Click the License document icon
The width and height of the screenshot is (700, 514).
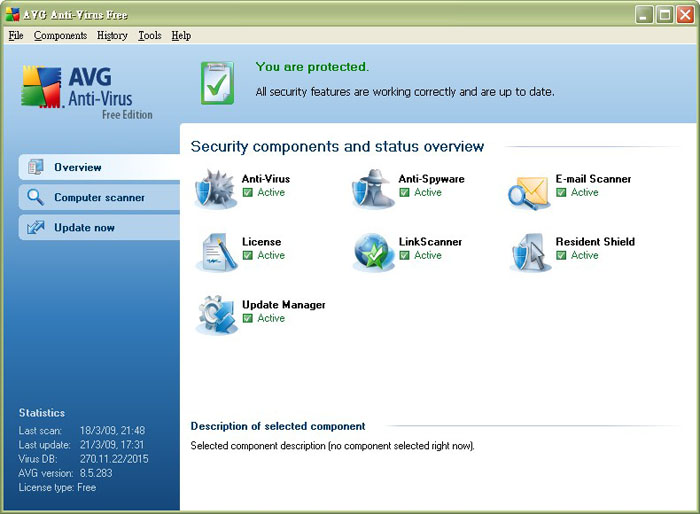coord(215,251)
